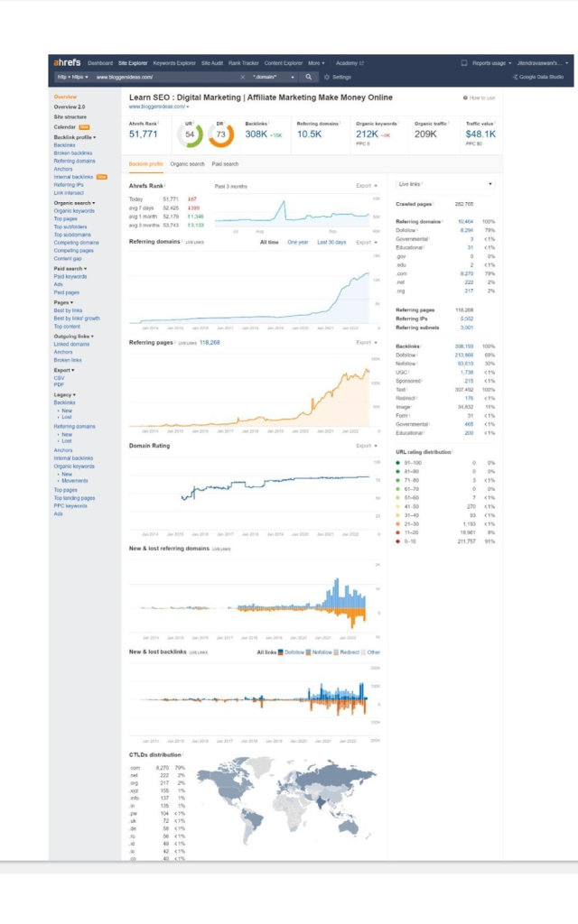Open Top subfolders in sidebar
578x924 pixels.
tap(70, 226)
